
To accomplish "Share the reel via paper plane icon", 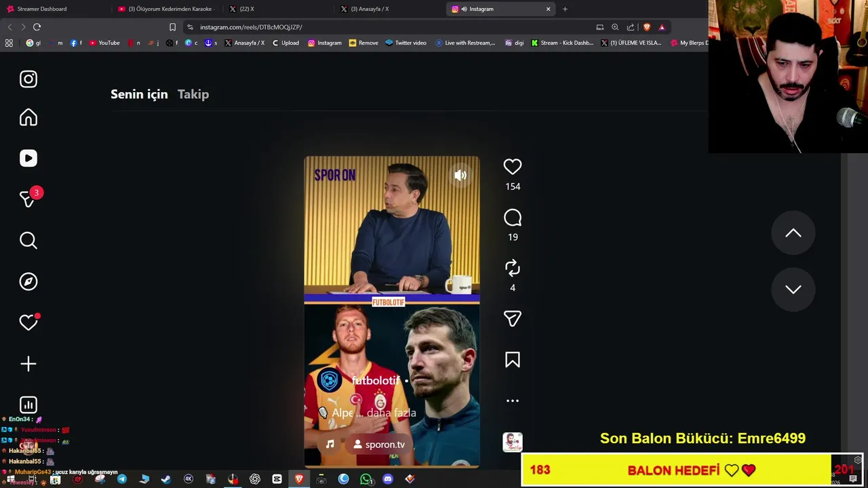I will click(x=513, y=319).
